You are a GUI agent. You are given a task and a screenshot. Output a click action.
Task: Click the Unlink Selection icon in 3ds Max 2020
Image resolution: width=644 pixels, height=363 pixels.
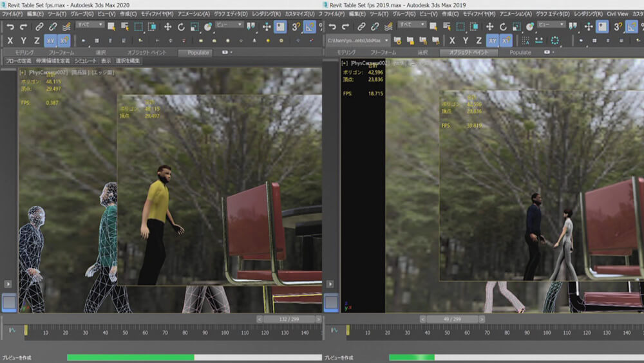tap(53, 27)
